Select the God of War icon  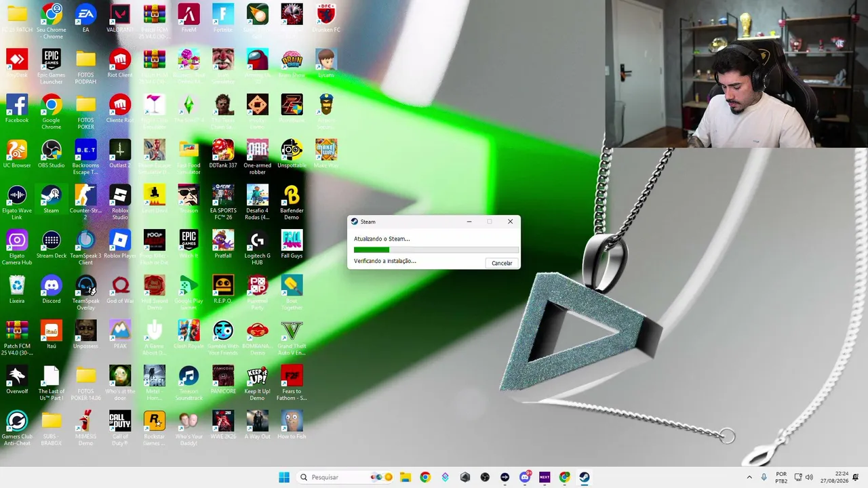coord(120,290)
